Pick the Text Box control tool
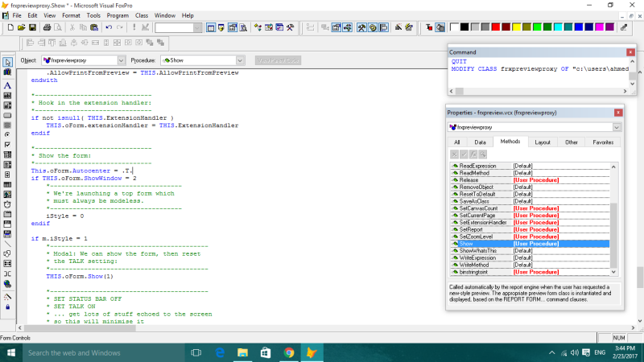This screenshot has width=644, height=362. coord(7,95)
